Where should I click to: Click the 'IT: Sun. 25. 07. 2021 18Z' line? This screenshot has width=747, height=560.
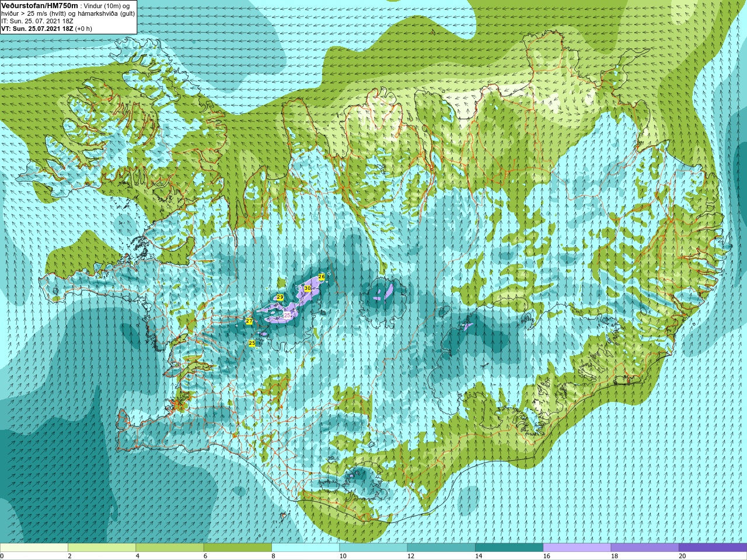(x=37, y=21)
